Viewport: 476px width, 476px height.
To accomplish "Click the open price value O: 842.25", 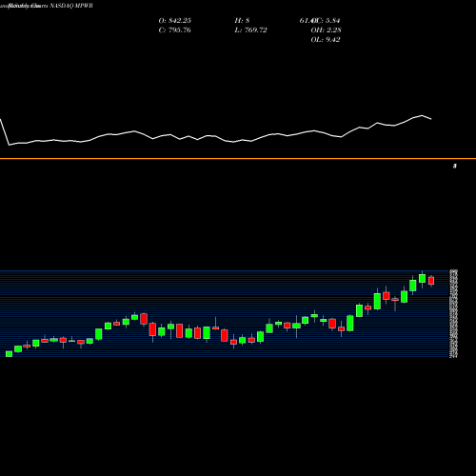I will (175, 21).
